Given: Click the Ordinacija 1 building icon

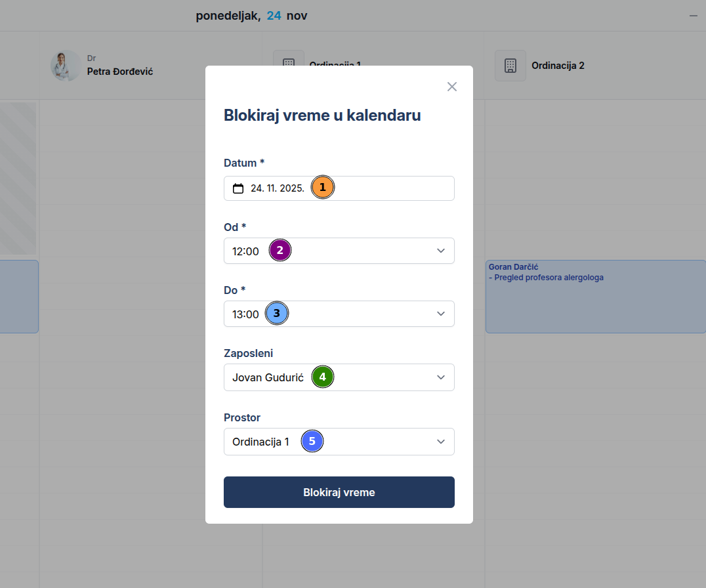Looking at the screenshot, I should coord(289,61).
